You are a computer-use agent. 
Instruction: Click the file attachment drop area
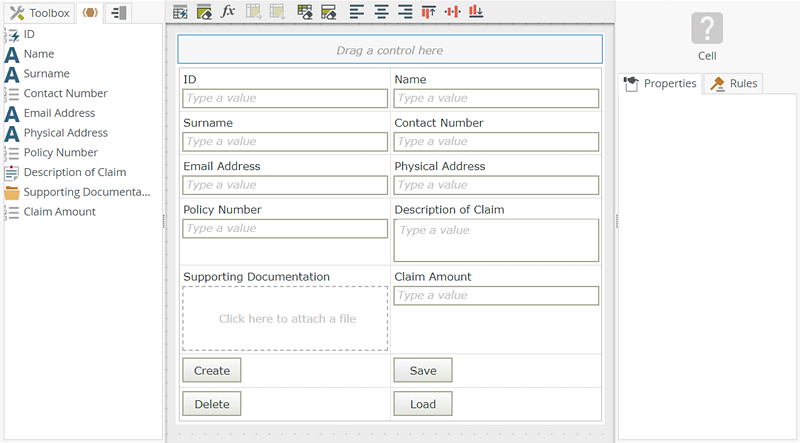coord(285,318)
